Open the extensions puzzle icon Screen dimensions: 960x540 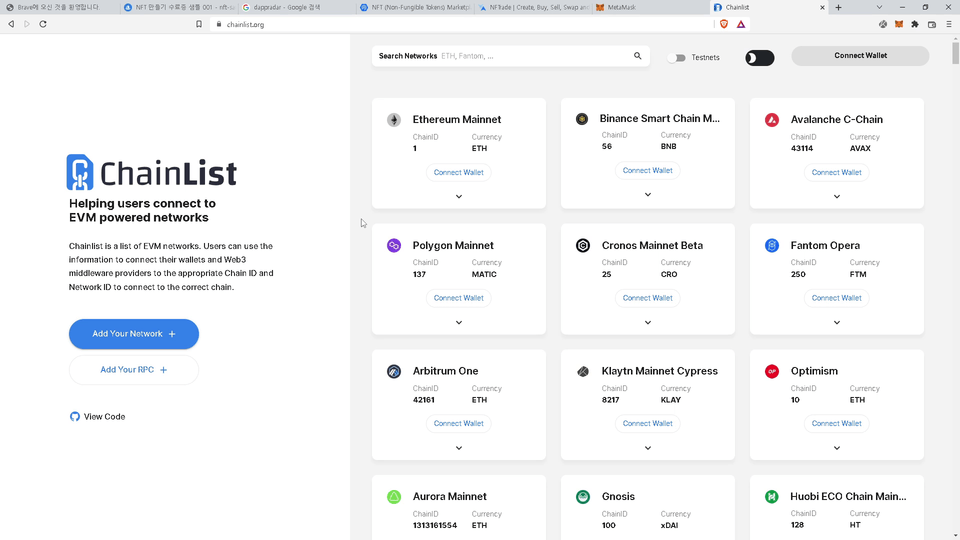coord(915,24)
